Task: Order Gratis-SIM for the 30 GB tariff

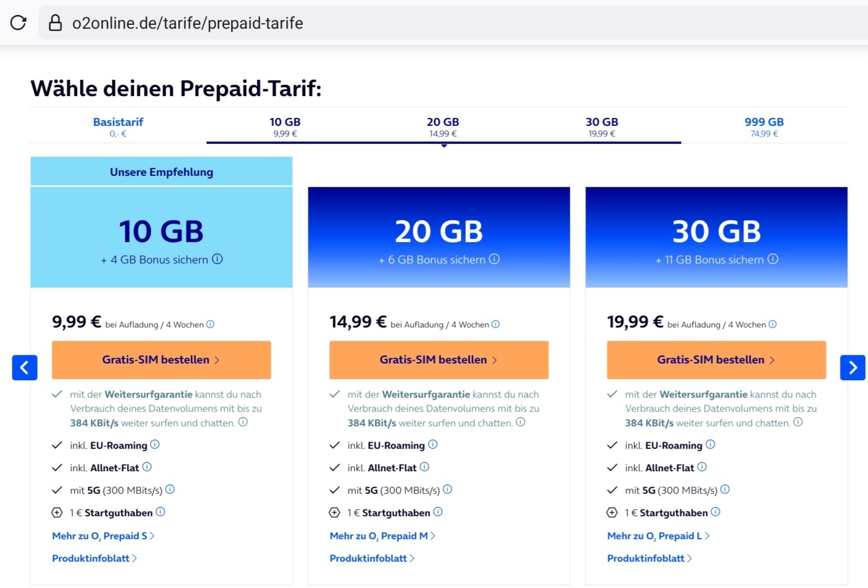Action: [716, 359]
